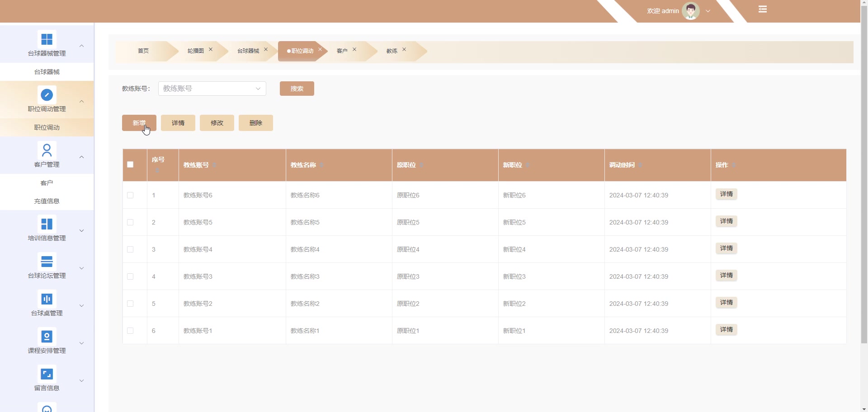Click the 搜索 button
868x412 pixels.
tap(297, 89)
